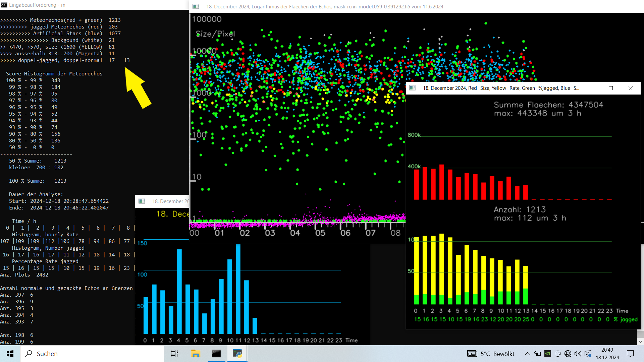Click the '800k' label in the red chart
The height and width of the screenshot is (362, 644).
pyautogui.click(x=414, y=135)
